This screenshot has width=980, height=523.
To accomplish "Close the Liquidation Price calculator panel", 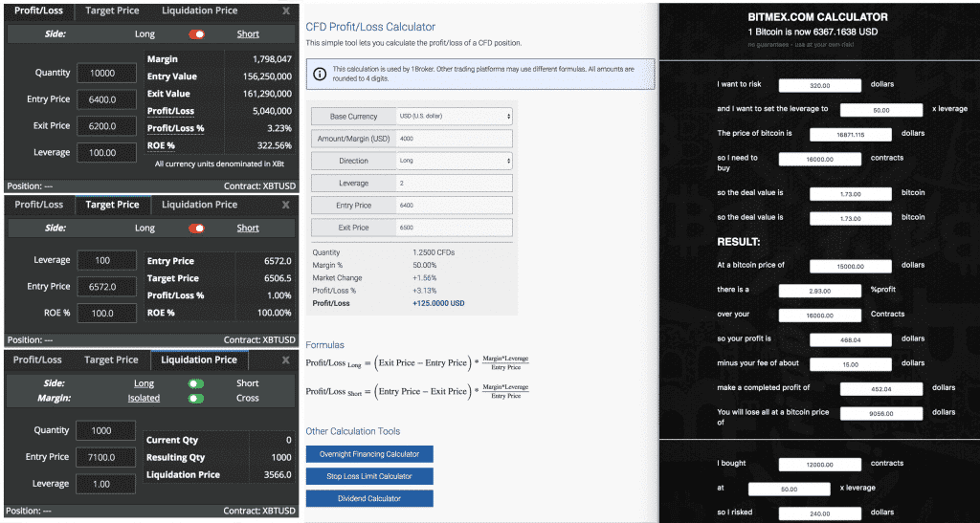I will tap(285, 360).
